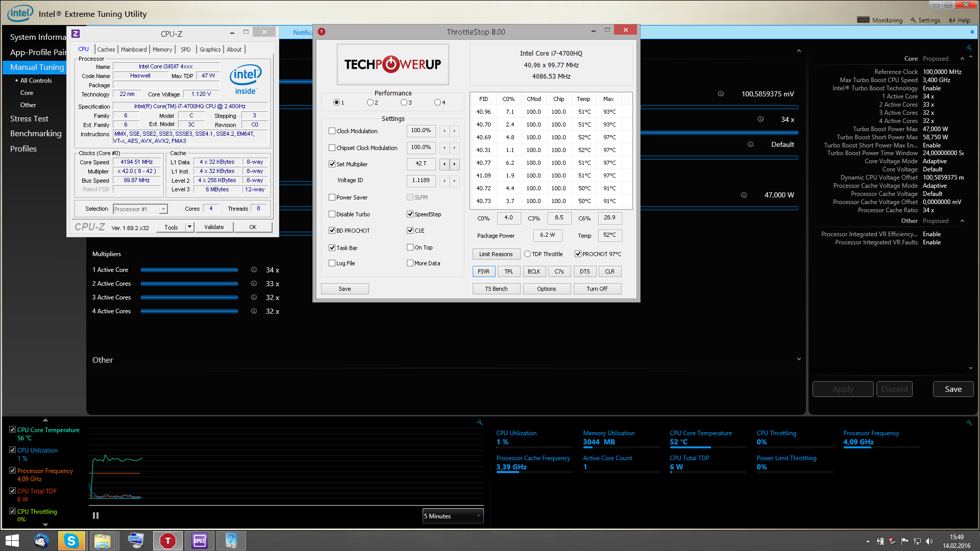
Task: Open Benchmarking in XTU sidebar
Action: (36, 133)
